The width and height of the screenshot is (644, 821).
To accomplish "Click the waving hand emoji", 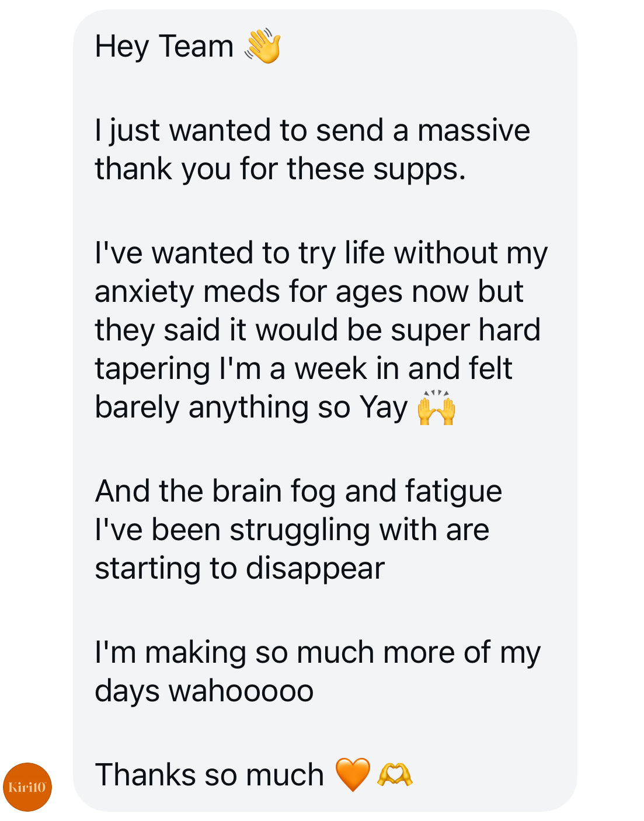I will [263, 46].
